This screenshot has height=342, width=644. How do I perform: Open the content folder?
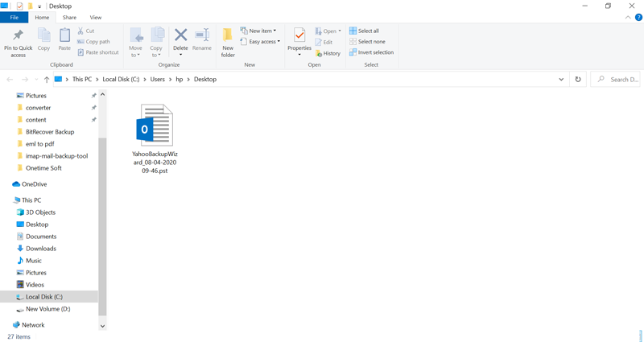(36, 119)
